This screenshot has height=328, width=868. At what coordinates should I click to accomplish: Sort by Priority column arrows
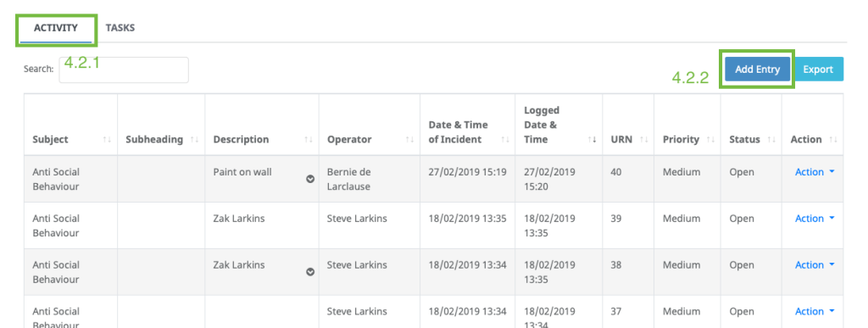click(711, 140)
